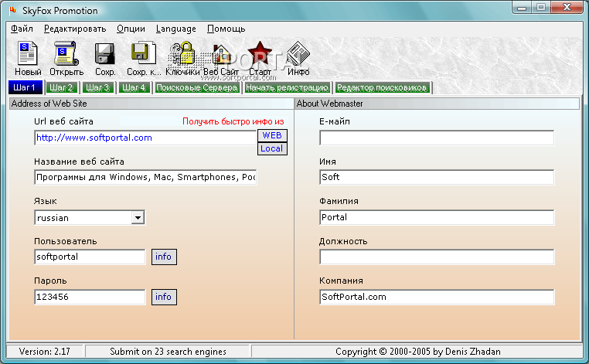Click the Пароль field containing 123456
Viewport: 589px width, 364px height.
(x=90, y=297)
